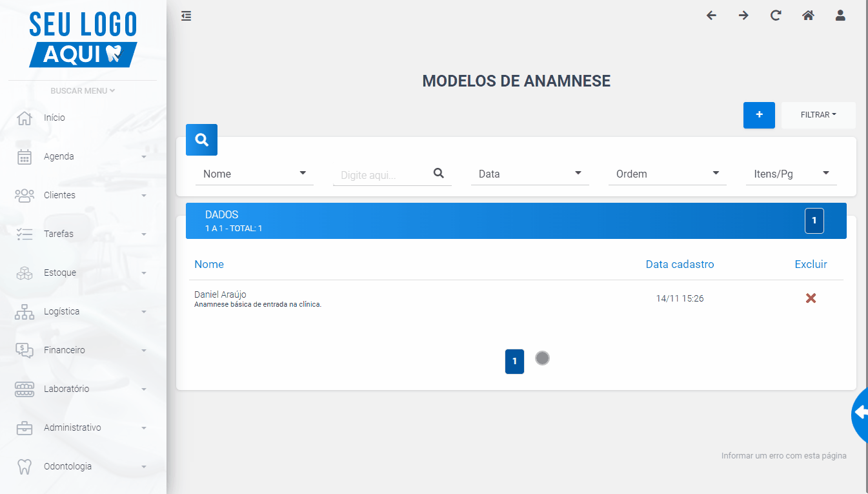Click the gray circle next to pagination
This screenshot has height=494, width=868.
[x=543, y=358]
